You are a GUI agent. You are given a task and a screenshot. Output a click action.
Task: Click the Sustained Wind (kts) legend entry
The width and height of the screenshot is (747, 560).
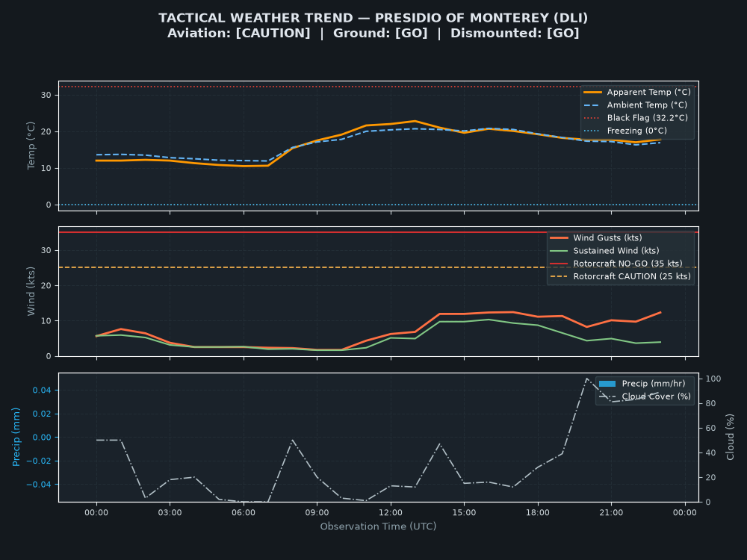click(x=604, y=251)
